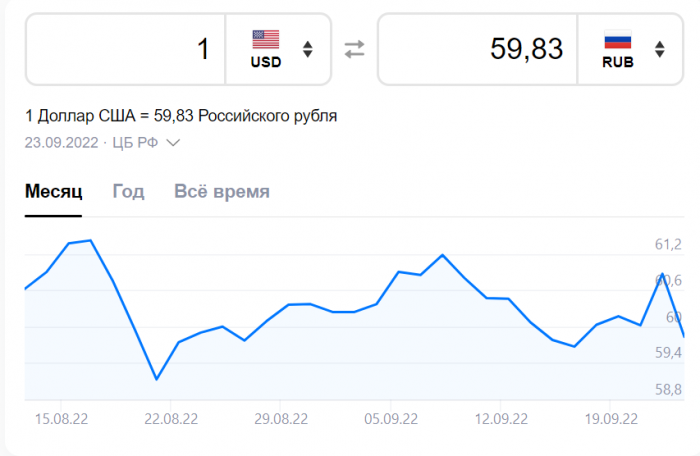This screenshot has width=700, height=456.
Task: Click the US flag icon
Action: pos(266,39)
